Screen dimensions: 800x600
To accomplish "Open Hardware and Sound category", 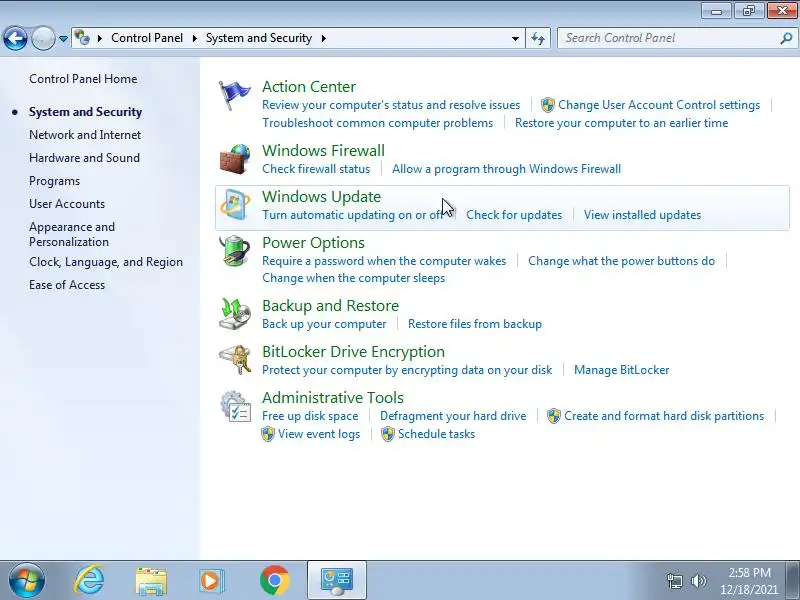I will pos(84,158).
